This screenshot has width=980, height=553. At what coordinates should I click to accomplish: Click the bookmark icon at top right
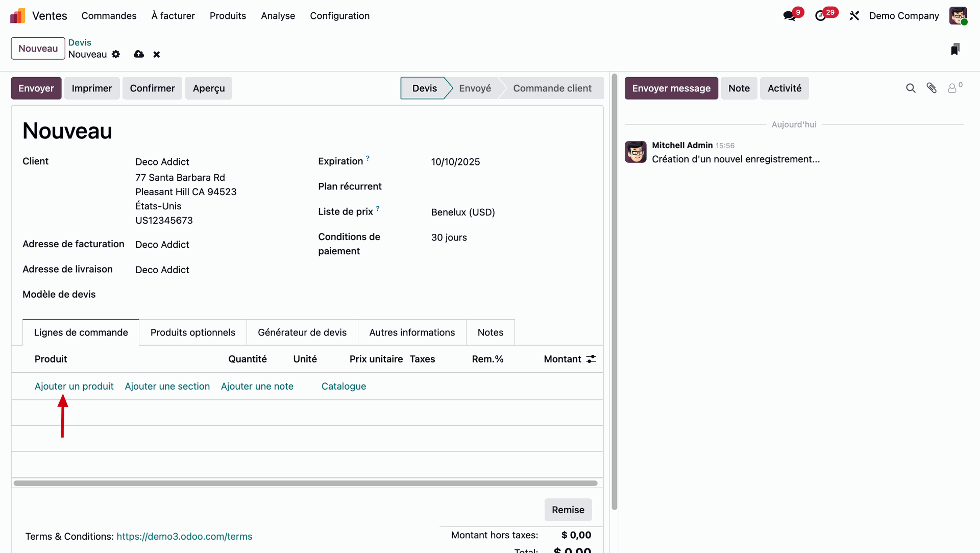(955, 49)
